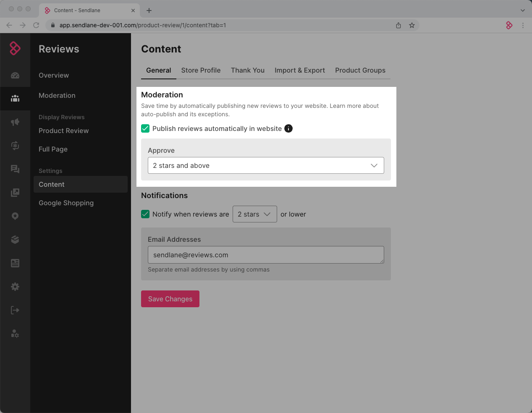
Task: Open Google Shopping in Reviews menu
Action: pos(66,203)
